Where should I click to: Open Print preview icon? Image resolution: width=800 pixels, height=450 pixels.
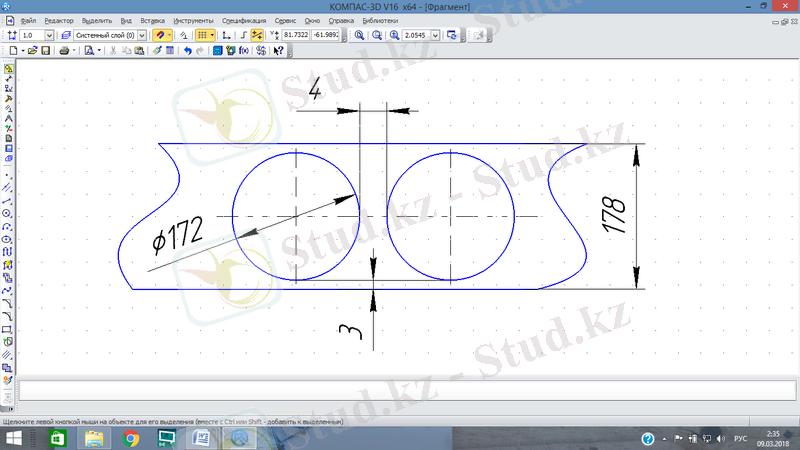[x=89, y=51]
